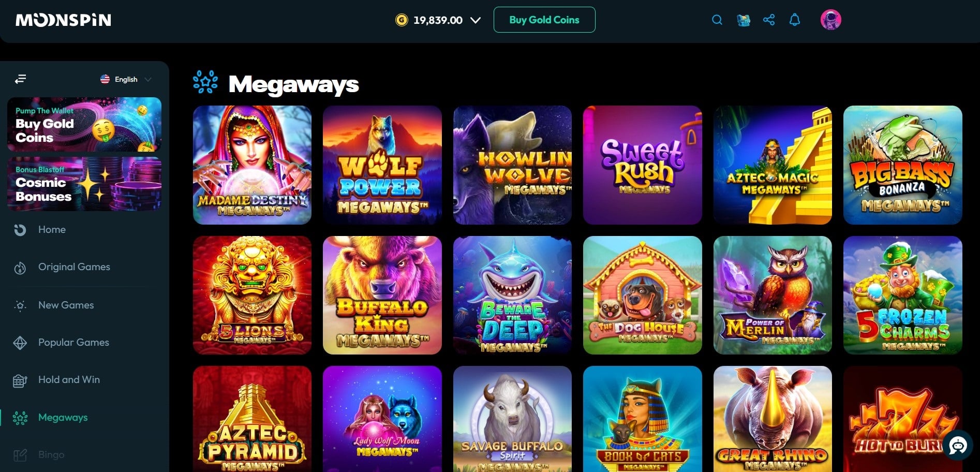
Task: Expand the gold coin balance dropdown
Action: (x=476, y=20)
